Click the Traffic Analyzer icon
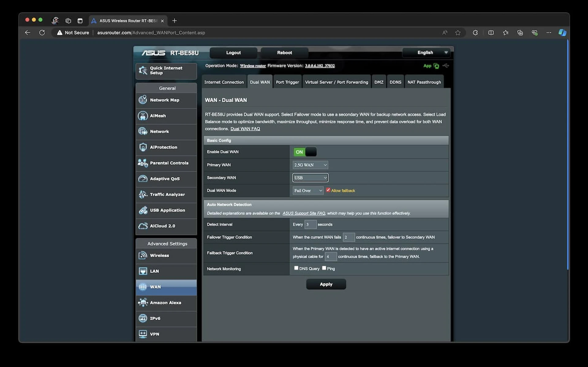 coord(143,194)
